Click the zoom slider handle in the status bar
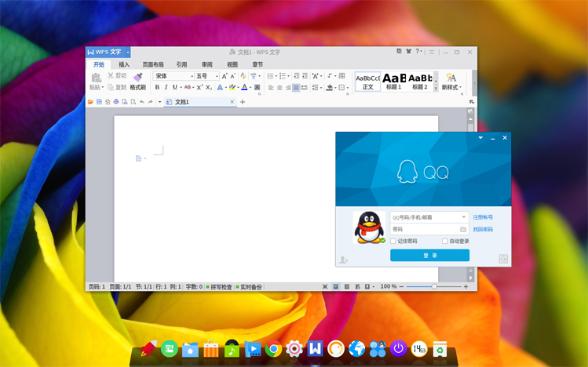This screenshot has width=588, height=367. tap(434, 286)
